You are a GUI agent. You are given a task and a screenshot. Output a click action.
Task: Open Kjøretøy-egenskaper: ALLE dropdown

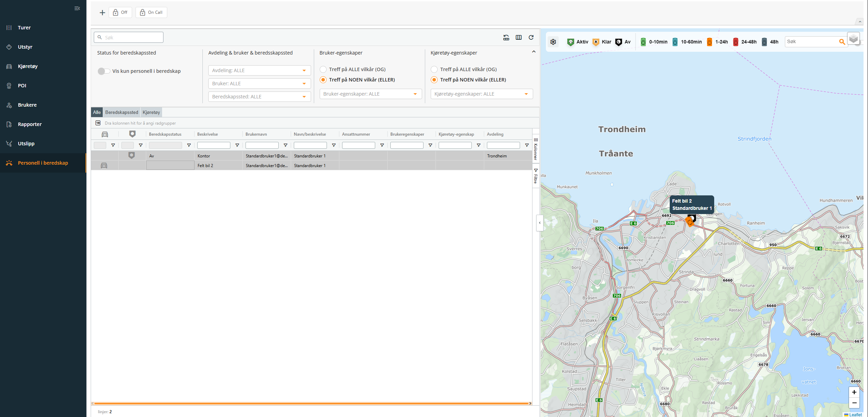pyautogui.click(x=482, y=94)
